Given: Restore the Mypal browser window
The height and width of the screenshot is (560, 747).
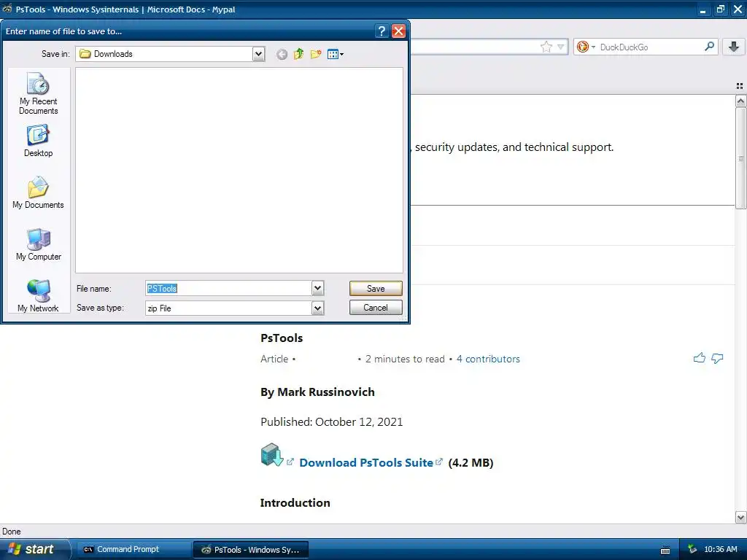Looking at the screenshot, I should pyautogui.click(x=720, y=9).
